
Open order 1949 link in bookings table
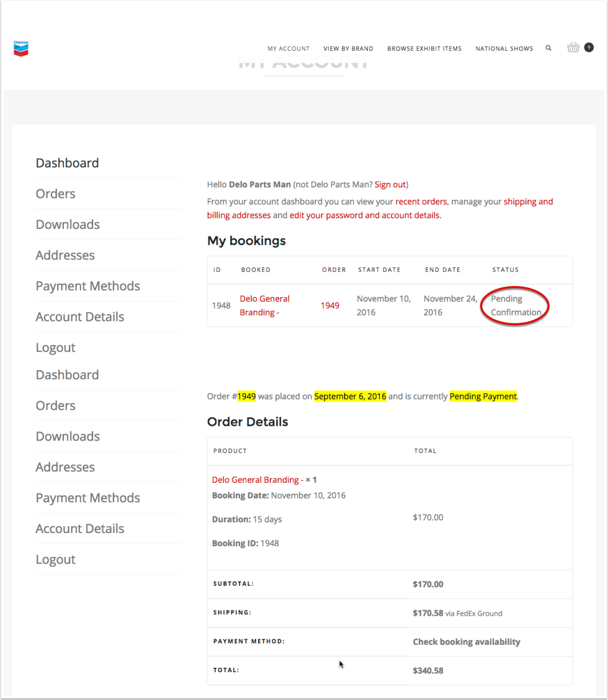[x=330, y=305]
